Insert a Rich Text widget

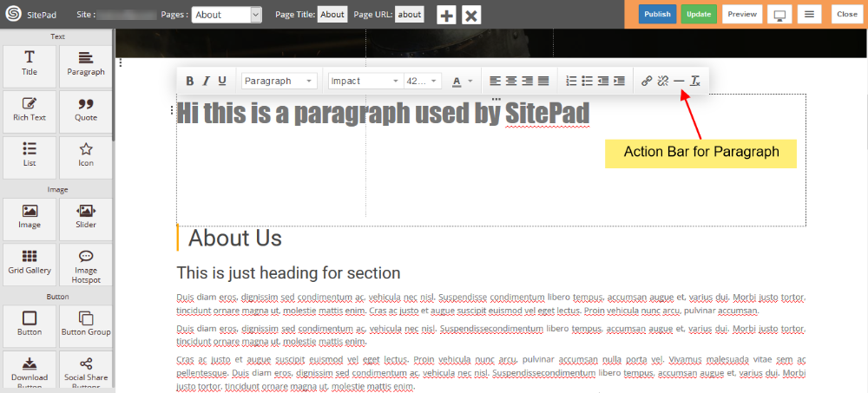30,109
